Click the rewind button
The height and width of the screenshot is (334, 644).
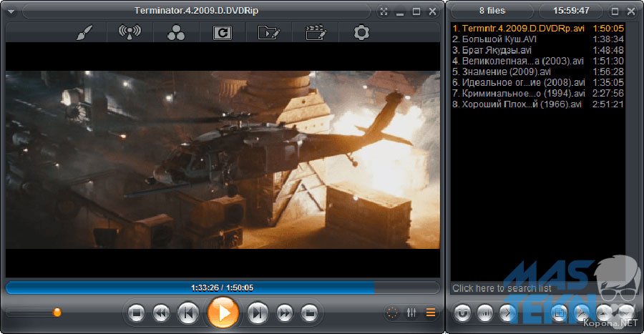161,313
